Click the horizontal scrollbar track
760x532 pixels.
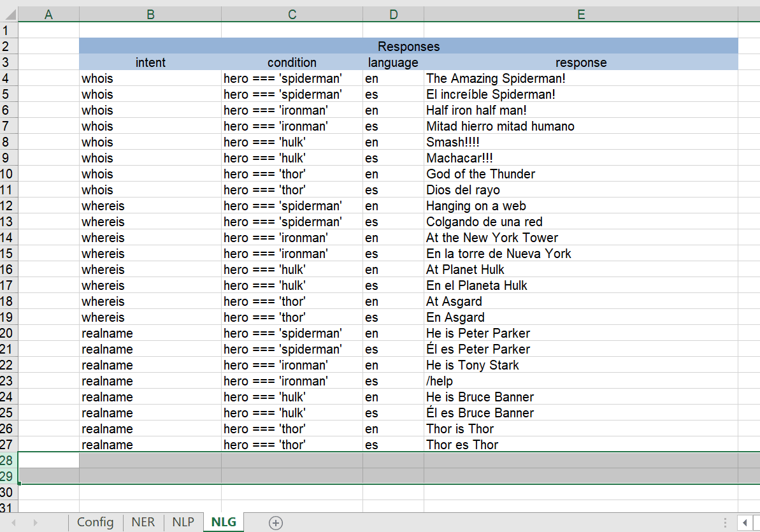[x=758, y=522]
